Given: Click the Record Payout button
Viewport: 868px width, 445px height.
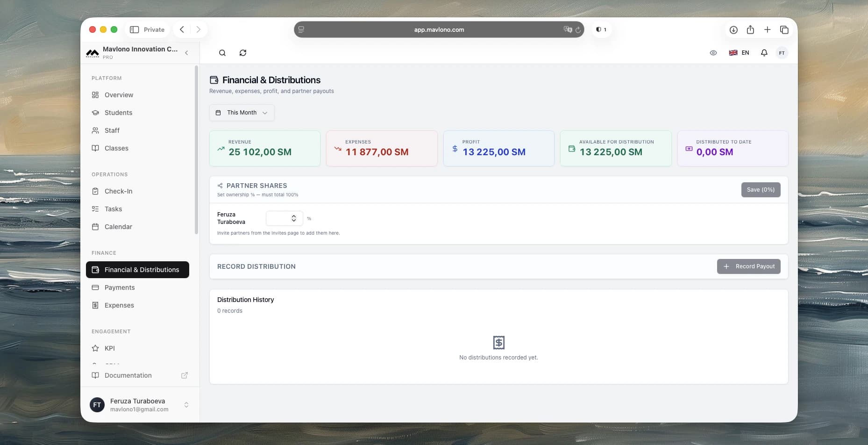Looking at the screenshot, I should 748,266.
